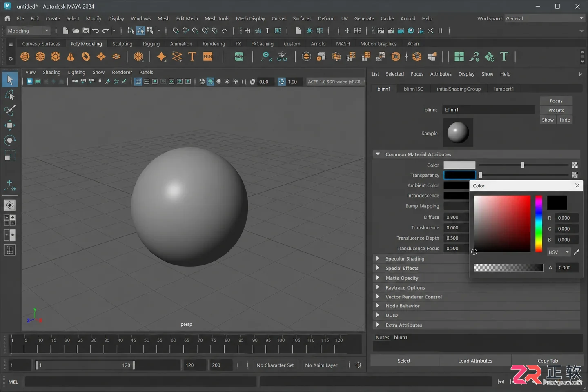Toggle wireframe shading in viewport toolbar
The image size is (588, 392).
[x=202, y=82]
